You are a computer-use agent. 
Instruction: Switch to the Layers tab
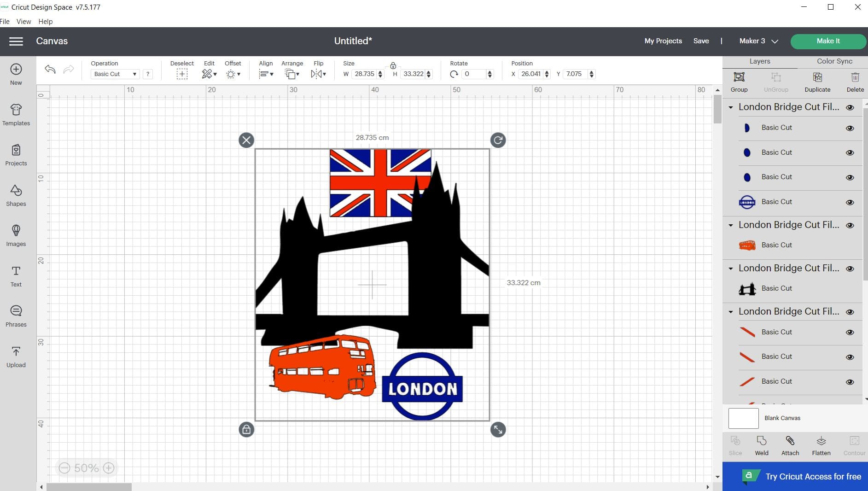coord(760,61)
